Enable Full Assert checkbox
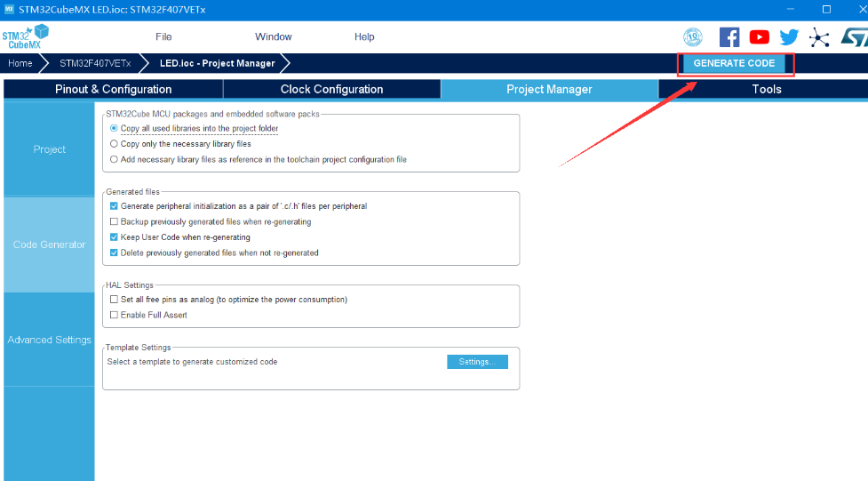868x481 pixels. tap(114, 315)
